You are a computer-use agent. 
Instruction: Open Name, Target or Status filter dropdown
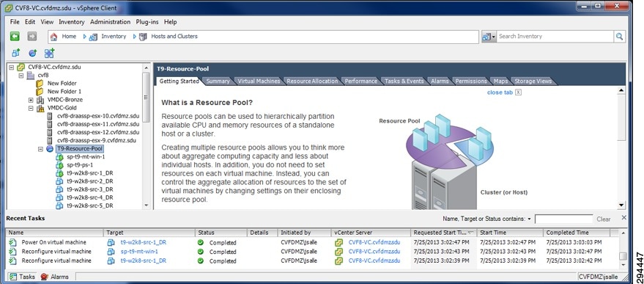[530, 219]
